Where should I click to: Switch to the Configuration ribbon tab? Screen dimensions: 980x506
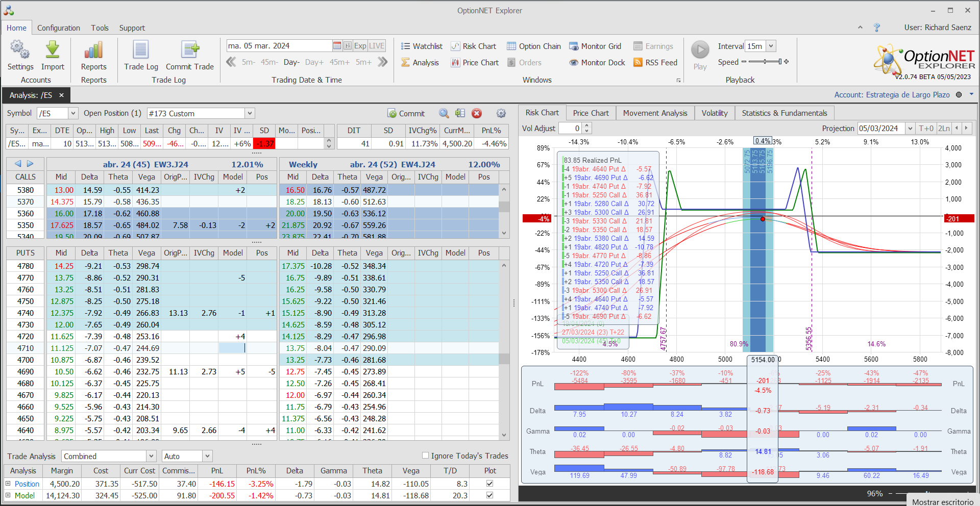tap(58, 28)
